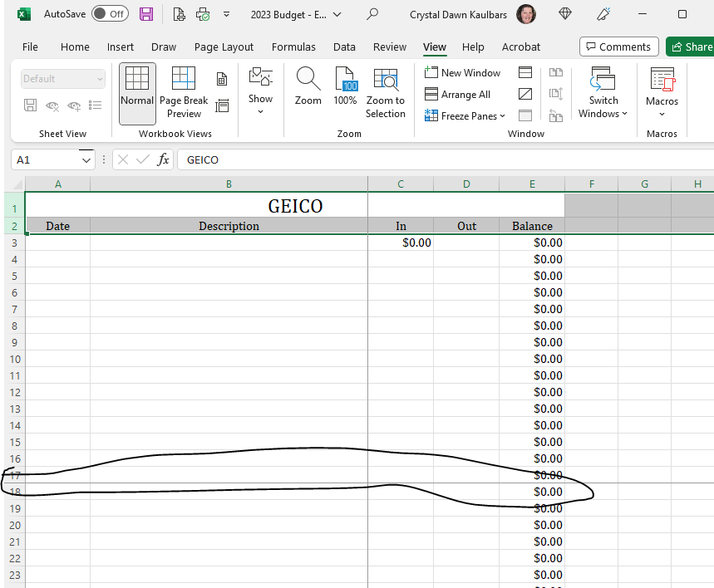The height and width of the screenshot is (588, 714).
Task: Click the Keep sheet view save icon
Action: coord(31,105)
